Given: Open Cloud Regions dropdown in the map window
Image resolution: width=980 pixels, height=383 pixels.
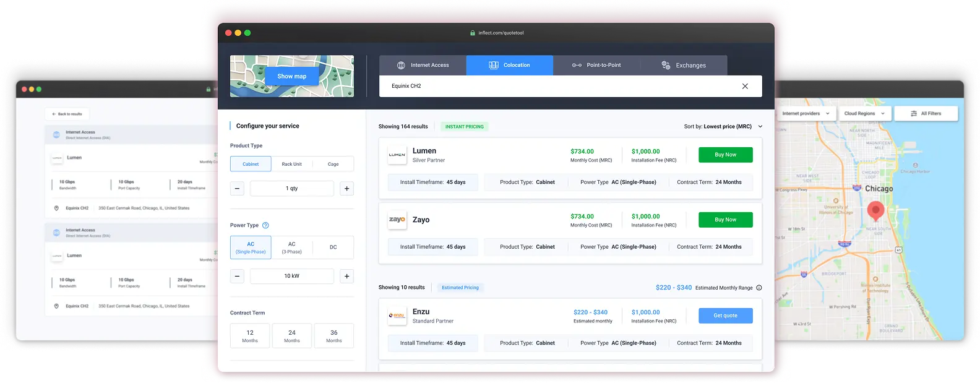Looking at the screenshot, I should tap(864, 113).
